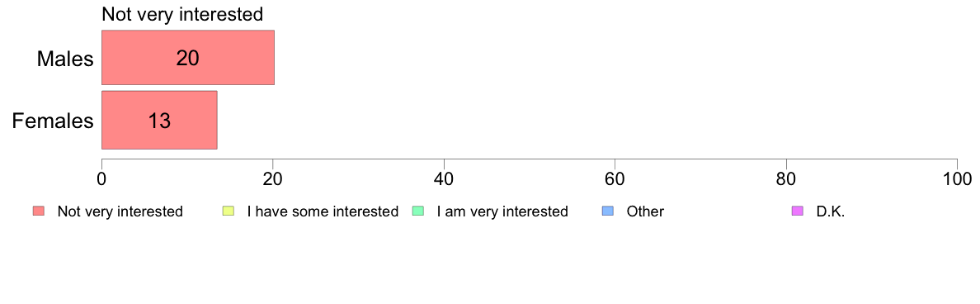Click the Females row label
Image resolution: width=980 pixels, height=304 pixels.
click(53, 120)
